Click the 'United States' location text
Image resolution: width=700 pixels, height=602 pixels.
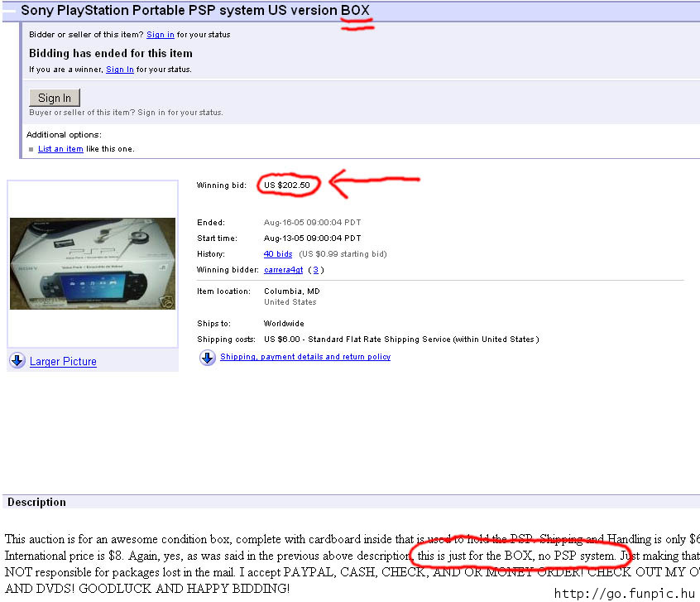(290, 302)
